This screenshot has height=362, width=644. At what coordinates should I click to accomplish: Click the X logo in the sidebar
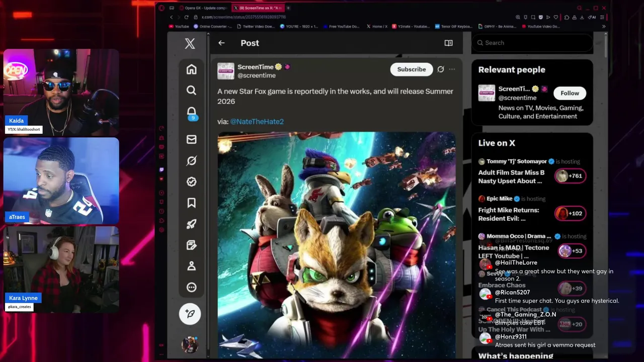[x=190, y=43]
